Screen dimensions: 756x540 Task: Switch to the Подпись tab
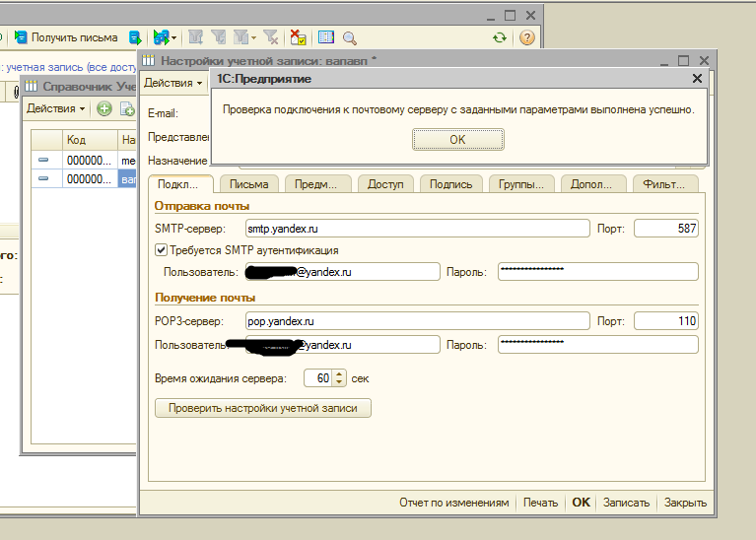point(450,184)
